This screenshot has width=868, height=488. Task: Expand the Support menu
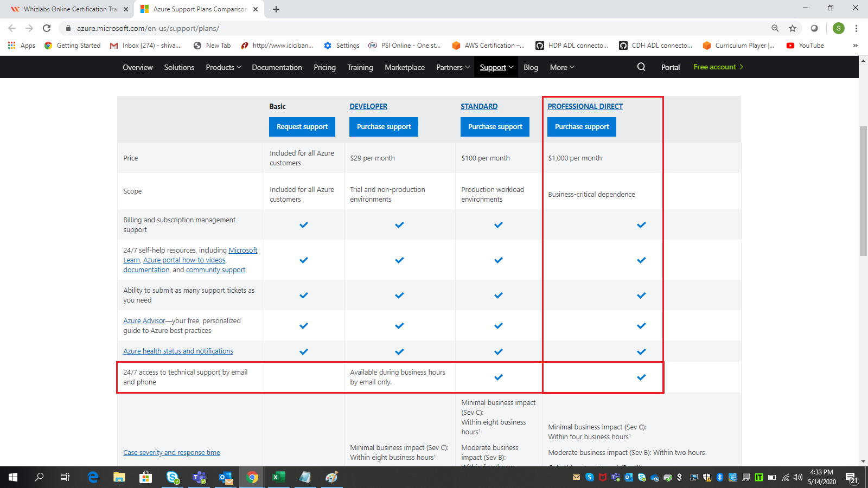pos(496,67)
